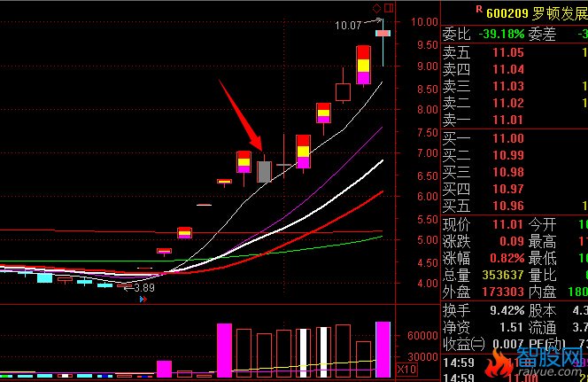
Task: Click the 最高 label
Action: coord(542,241)
